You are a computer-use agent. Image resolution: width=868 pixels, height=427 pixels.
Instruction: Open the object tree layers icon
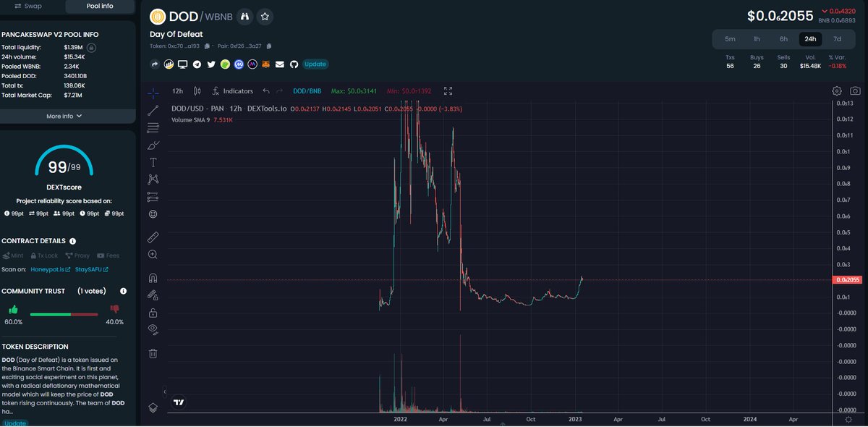[153, 407]
